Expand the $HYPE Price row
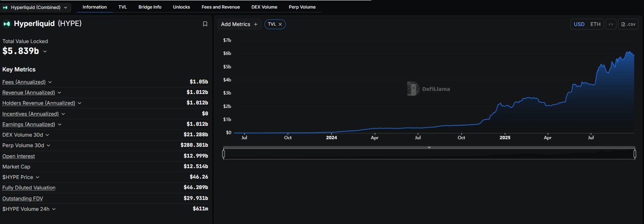The image size is (644, 224). pyautogui.click(x=38, y=177)
